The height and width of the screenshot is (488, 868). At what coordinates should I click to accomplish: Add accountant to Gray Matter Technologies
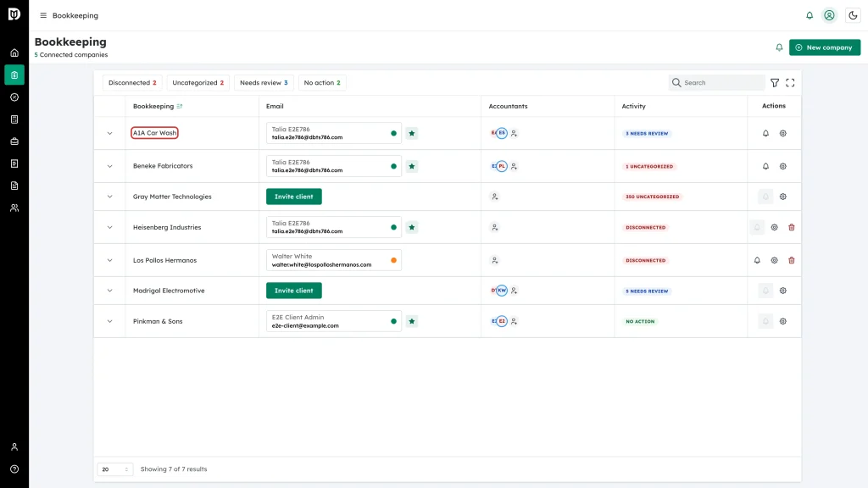pos(495,197)
